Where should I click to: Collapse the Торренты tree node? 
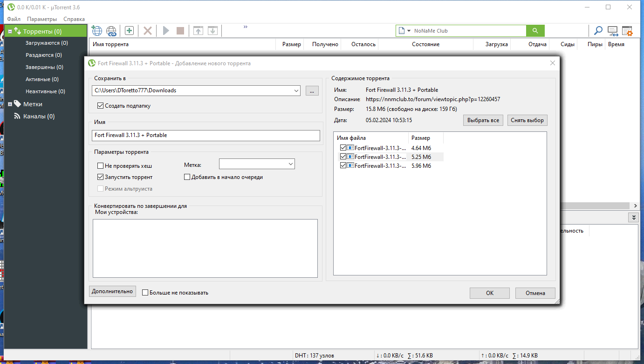click(x=10, y=32)
